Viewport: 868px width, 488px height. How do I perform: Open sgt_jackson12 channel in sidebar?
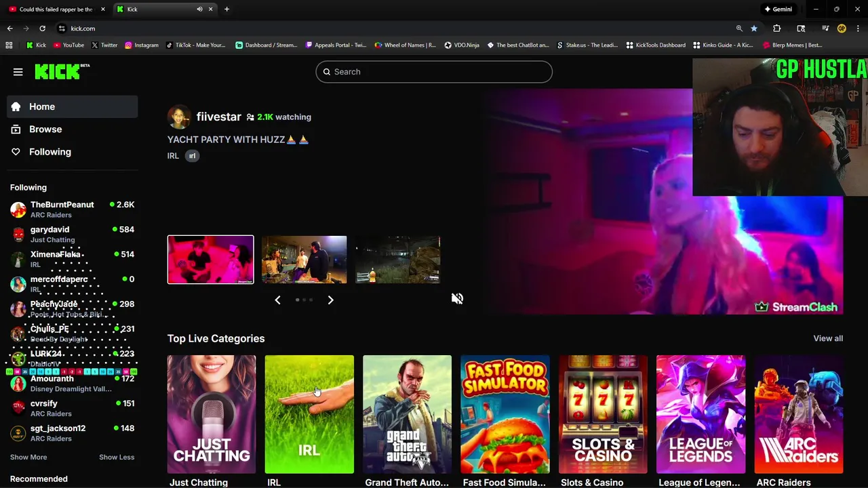click(73, 433)
